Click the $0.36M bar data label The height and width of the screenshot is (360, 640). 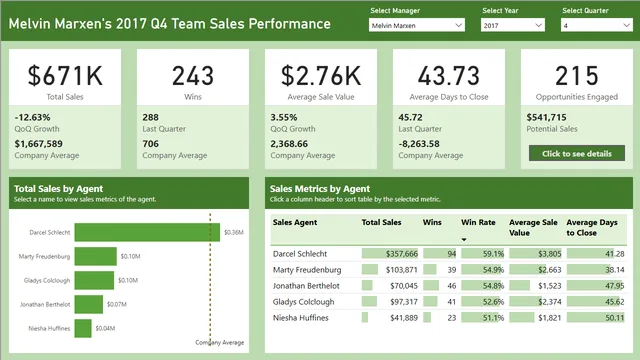234,232
